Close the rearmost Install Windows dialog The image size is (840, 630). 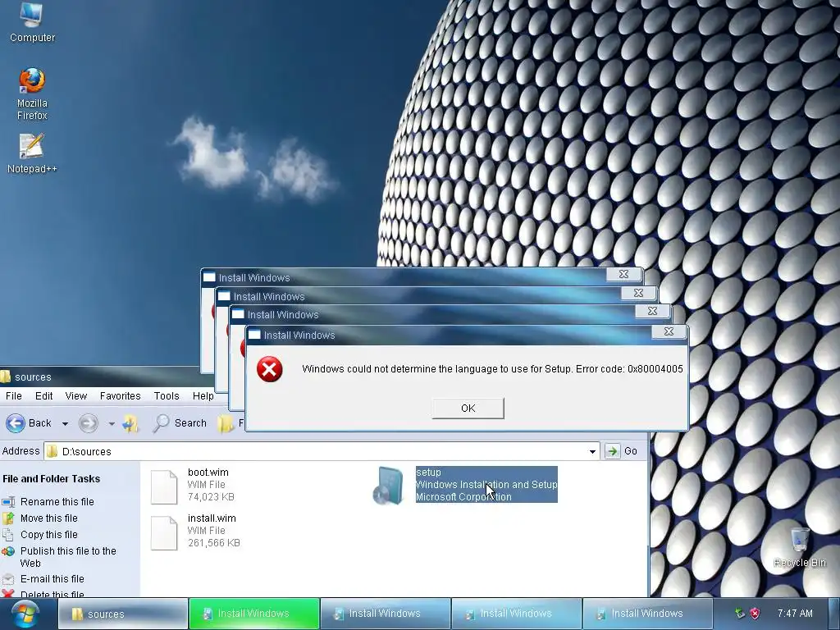[623, 274]
